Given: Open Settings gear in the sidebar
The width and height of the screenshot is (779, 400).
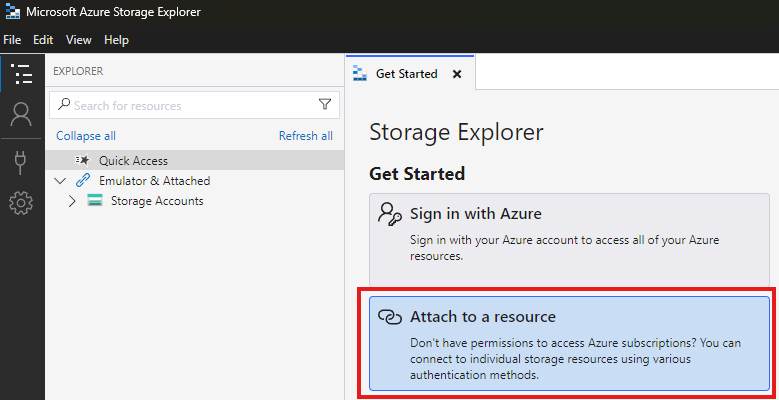Looking at the screenshot, I should [x=21, y=204].
